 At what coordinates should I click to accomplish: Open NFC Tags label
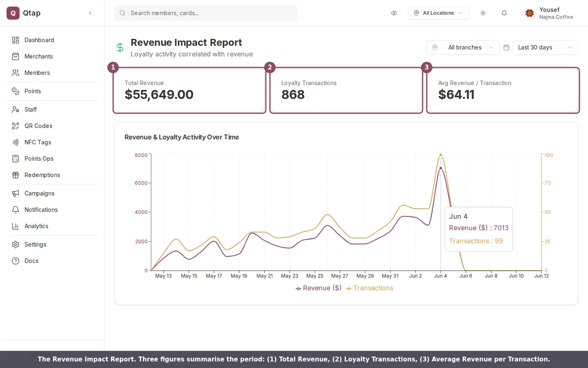point(38,142)
